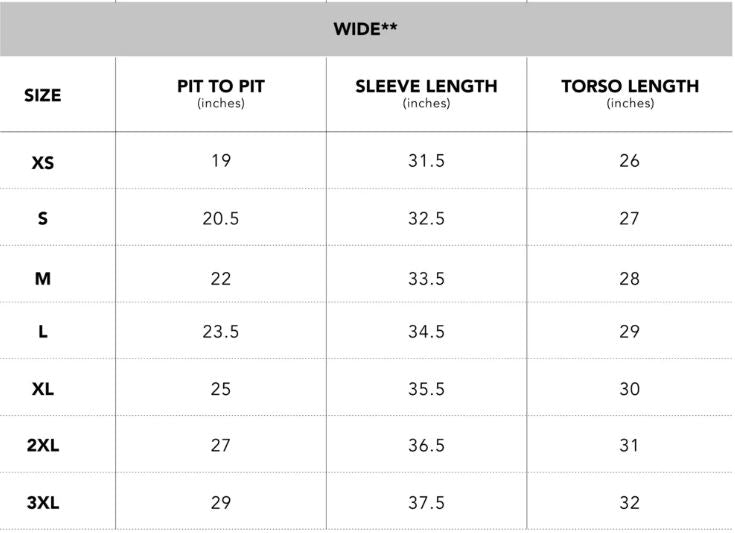This screenshot has height=533, width=735.
Task: Click the WIDE** table title banner
Action: tap(367, 29)
